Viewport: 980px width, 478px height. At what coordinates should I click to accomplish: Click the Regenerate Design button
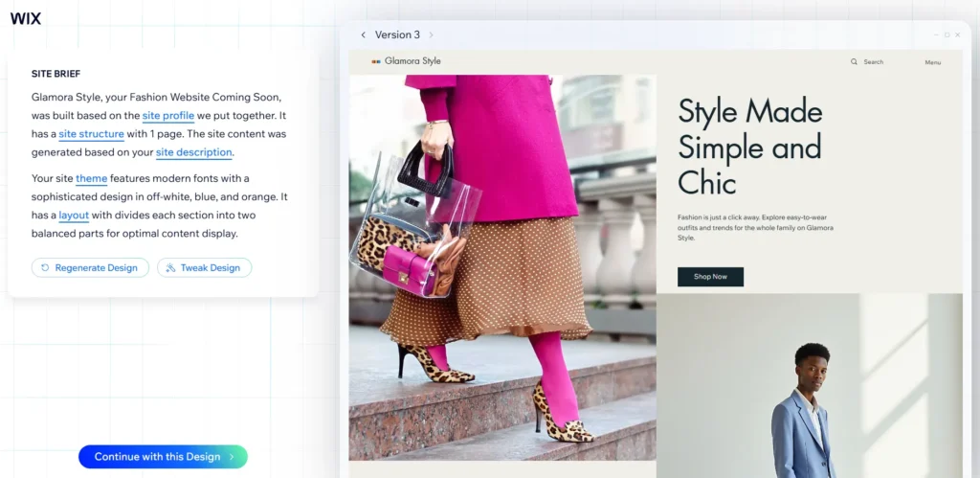tap(91, 268)
